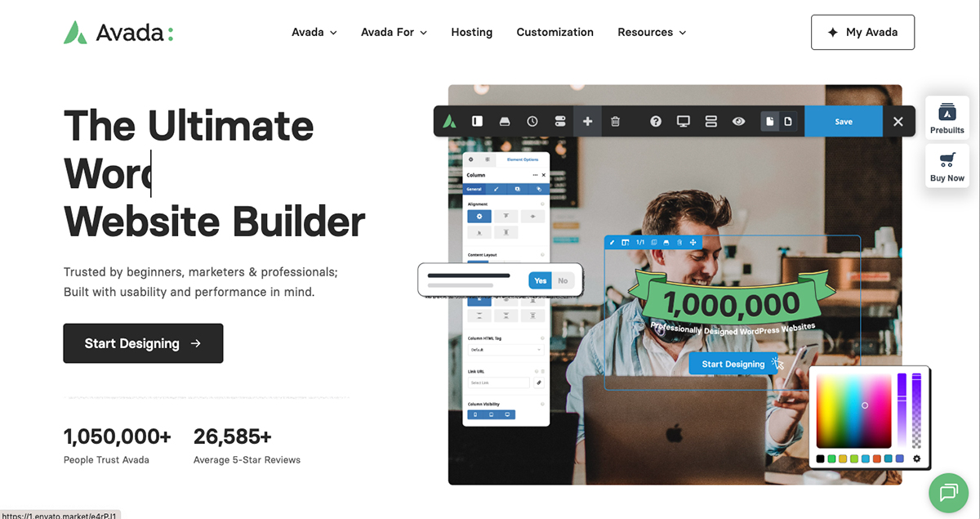The height and width of the screenshot is (519, 980).
Task: Click the black Start Designing button
Action: [143, 343]
